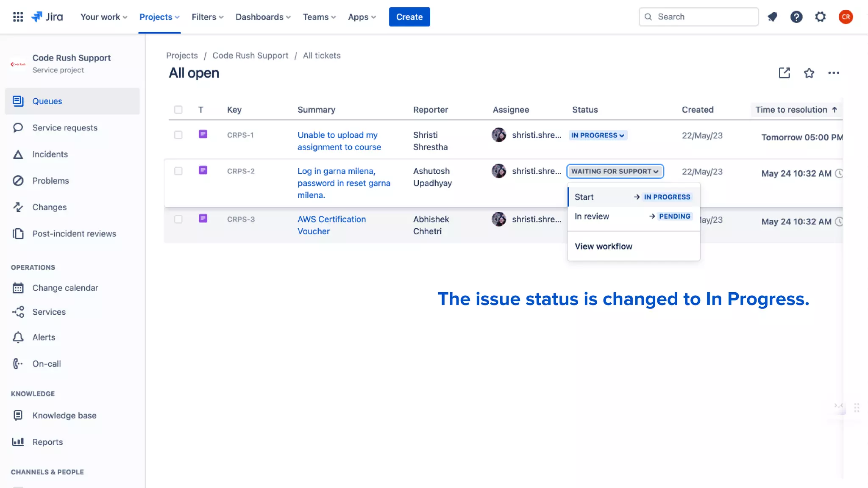The image size is (868, 488).
Task: Open ticket Unable to upload my assignment
Action: (339, 141)
